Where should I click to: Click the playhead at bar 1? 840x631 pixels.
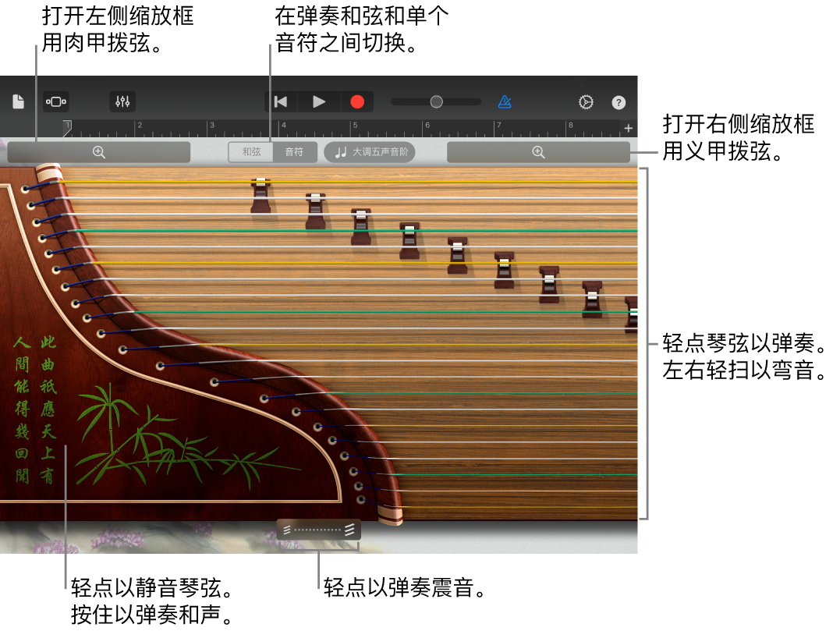click(67, 128)
